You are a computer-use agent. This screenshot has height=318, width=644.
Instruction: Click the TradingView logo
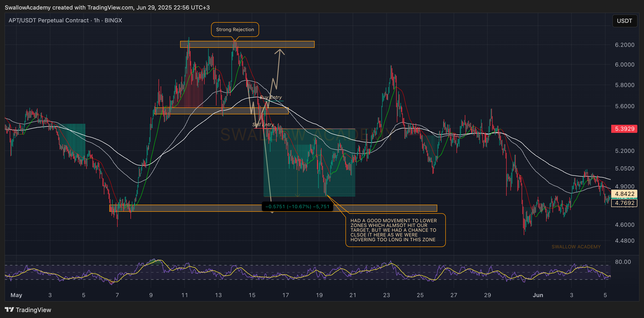tap(28, 310)
